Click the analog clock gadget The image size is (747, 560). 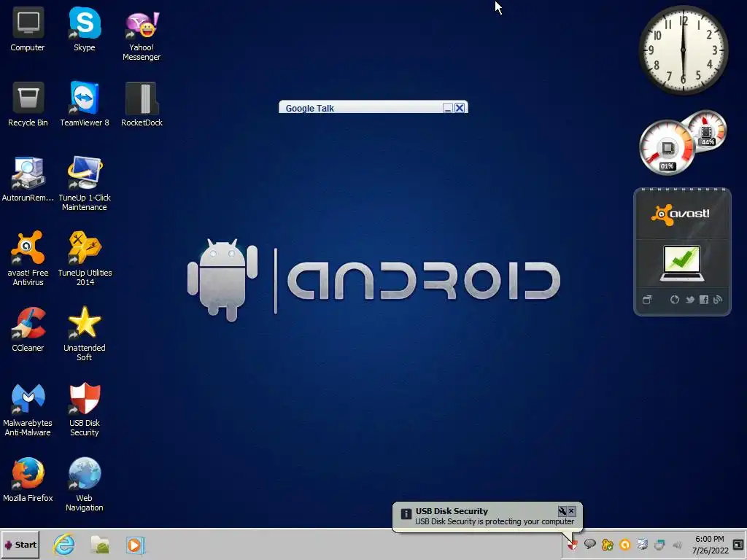683,50
